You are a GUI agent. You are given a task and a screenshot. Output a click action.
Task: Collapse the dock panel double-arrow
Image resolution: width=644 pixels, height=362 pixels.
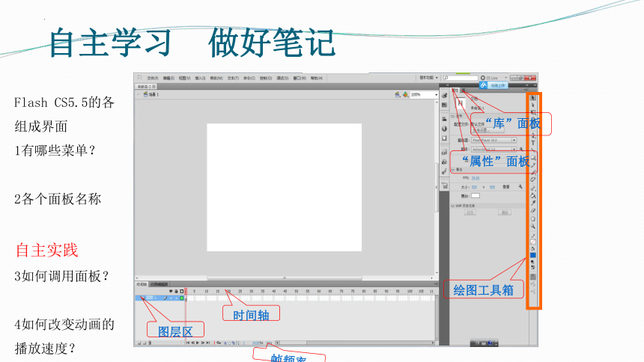tap(447, 85)
